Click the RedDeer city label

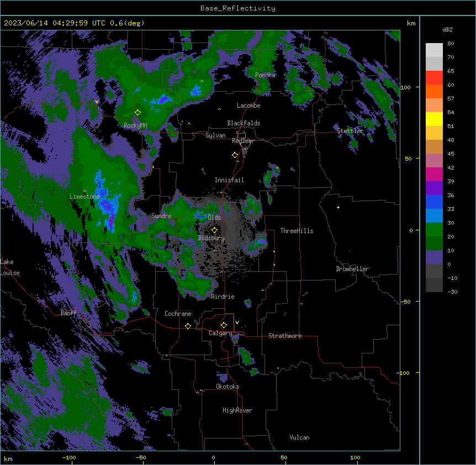point(243,141)
